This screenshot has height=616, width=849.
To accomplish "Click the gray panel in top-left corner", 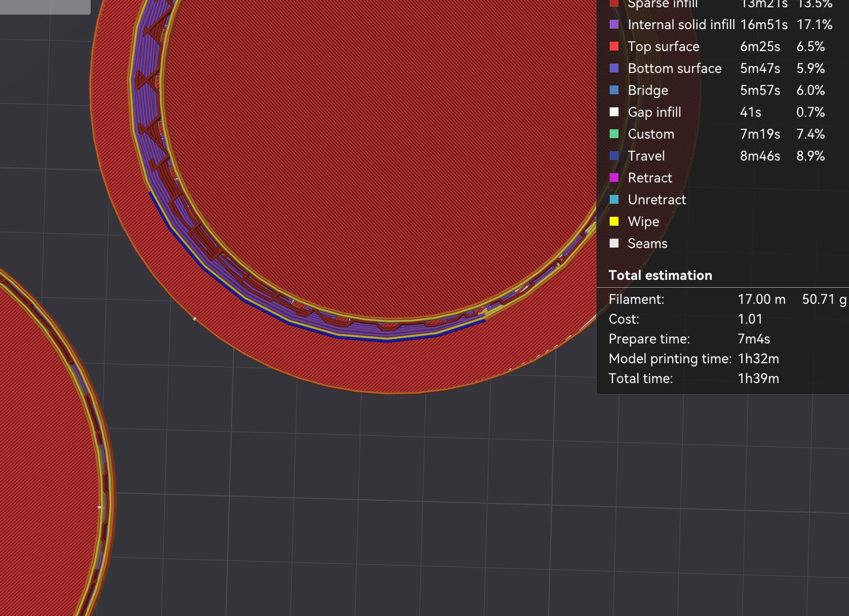I will 44,7.
